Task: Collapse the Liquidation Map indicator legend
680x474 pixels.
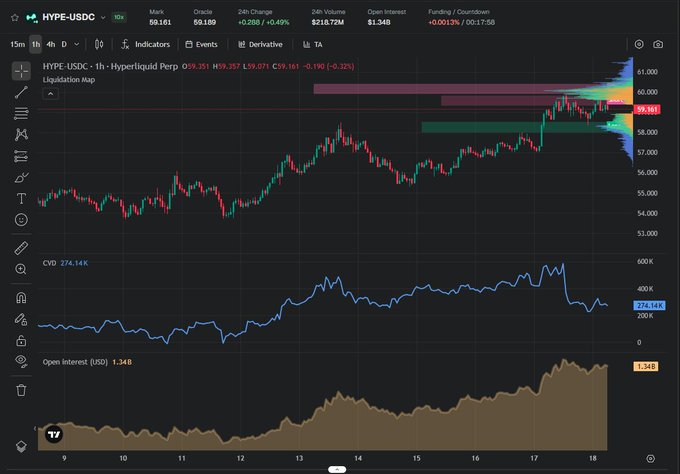Action: click(x=50, y=94)
